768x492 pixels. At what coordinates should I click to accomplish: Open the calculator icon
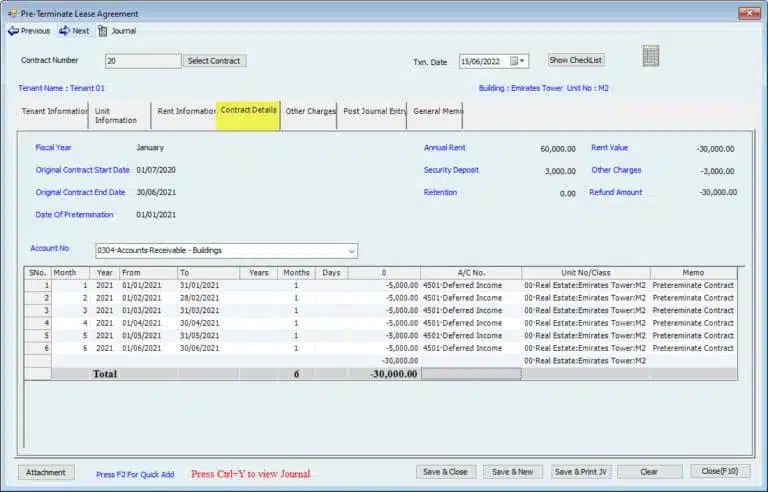[x=651, y=57]
